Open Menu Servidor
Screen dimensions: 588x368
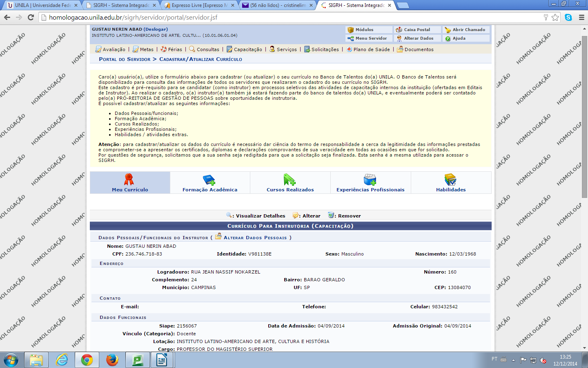pyautogui.click(x=369, y=38)
